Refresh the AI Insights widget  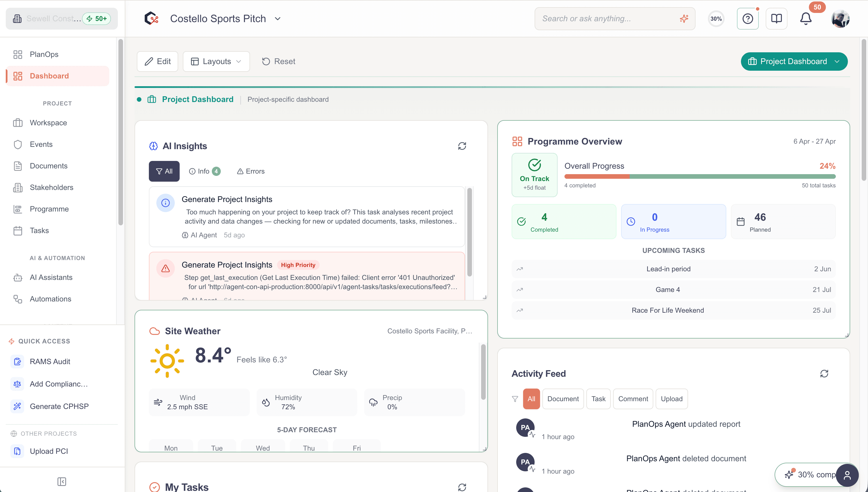pos(462,146)
